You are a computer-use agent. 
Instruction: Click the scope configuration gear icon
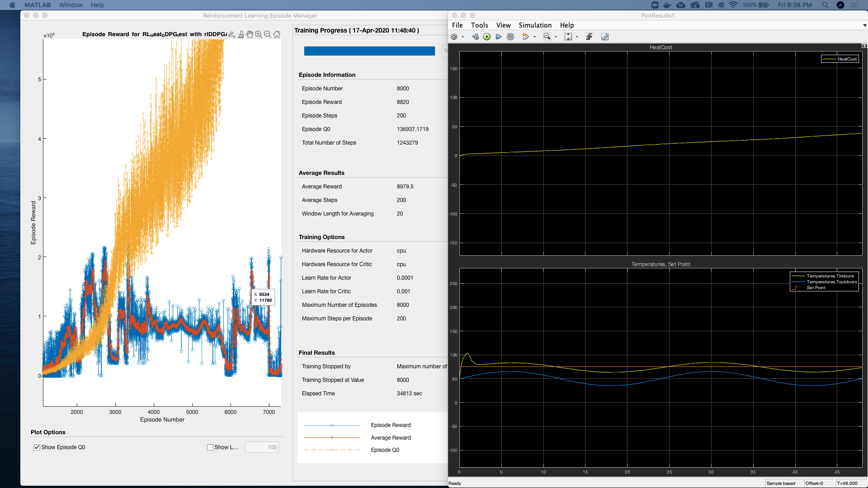(x=454, y=37)
